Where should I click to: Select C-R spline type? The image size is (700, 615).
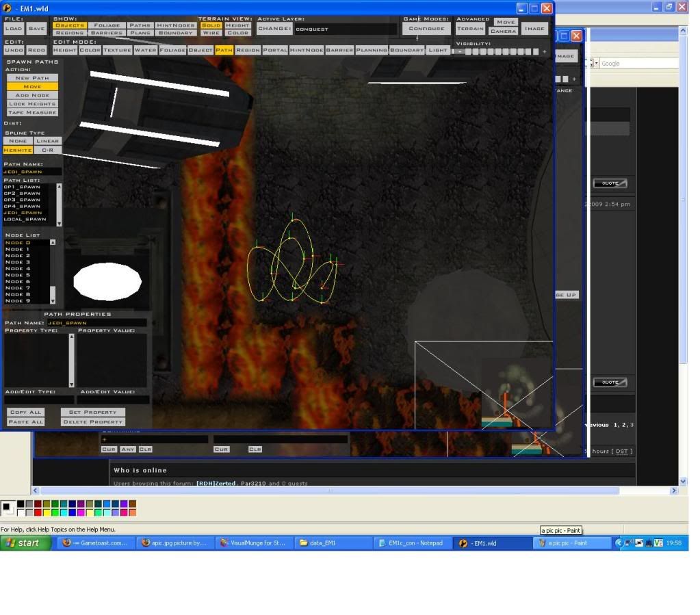click(x=47, y=150)
